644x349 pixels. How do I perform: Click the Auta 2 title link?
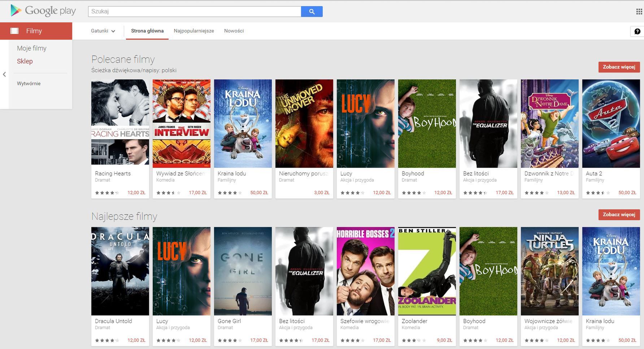[594, 174]
